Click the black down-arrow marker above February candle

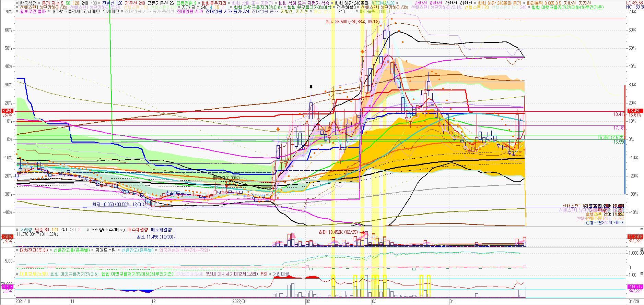tap(311, 87)
